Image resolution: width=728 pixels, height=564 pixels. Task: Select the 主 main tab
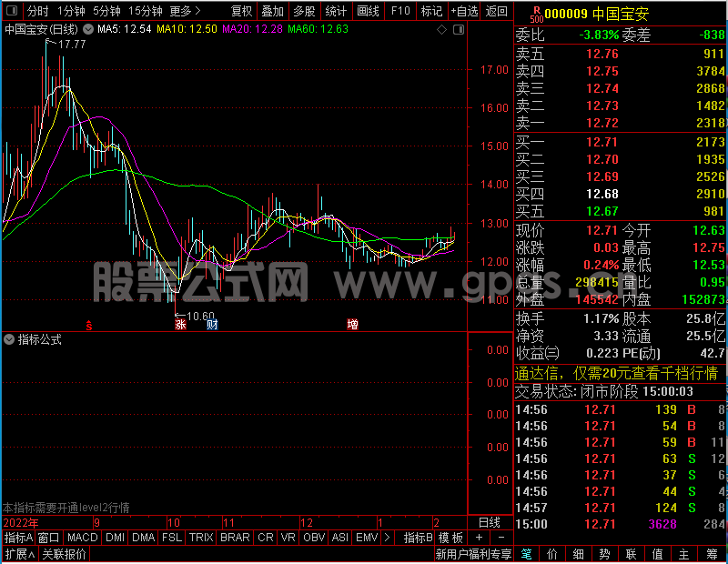click(684, 554)
